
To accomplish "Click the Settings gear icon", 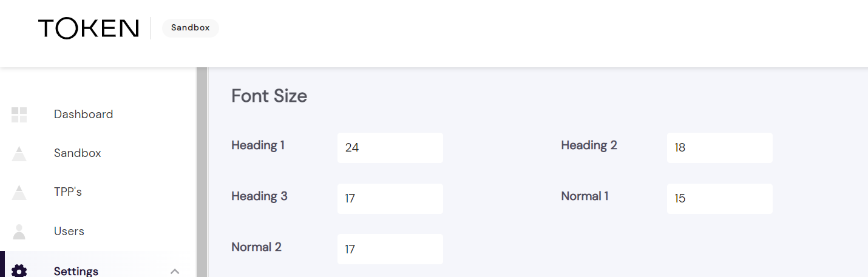I will (x=19, y=271).
